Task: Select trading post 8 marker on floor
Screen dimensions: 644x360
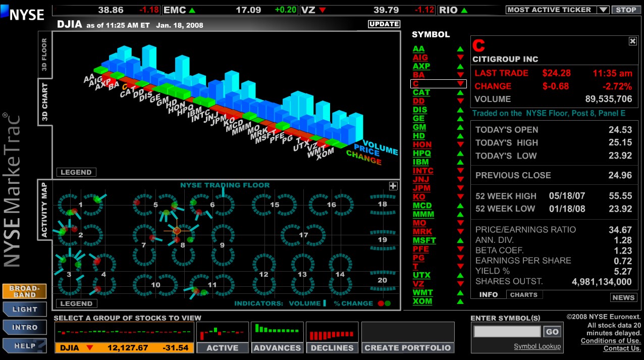Action: (177, 231)
